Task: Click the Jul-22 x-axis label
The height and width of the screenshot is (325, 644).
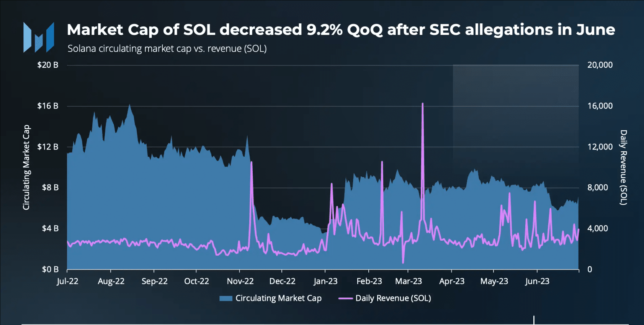Action: (x=67, y=281)
